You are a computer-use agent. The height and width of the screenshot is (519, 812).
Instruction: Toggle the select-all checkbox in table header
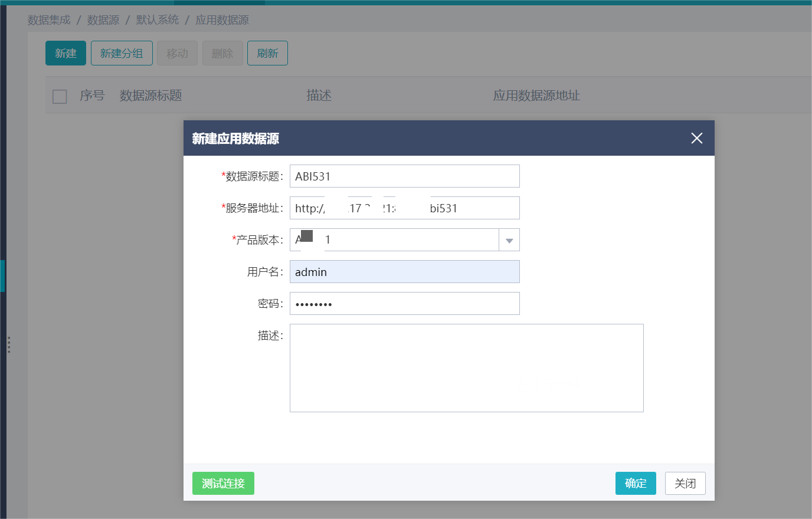point(60,96)
